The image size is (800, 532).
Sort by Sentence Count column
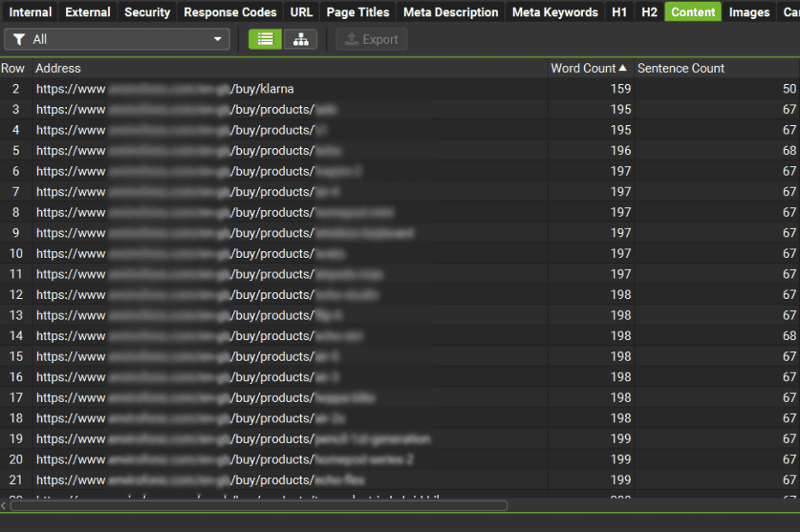(680, 68)
